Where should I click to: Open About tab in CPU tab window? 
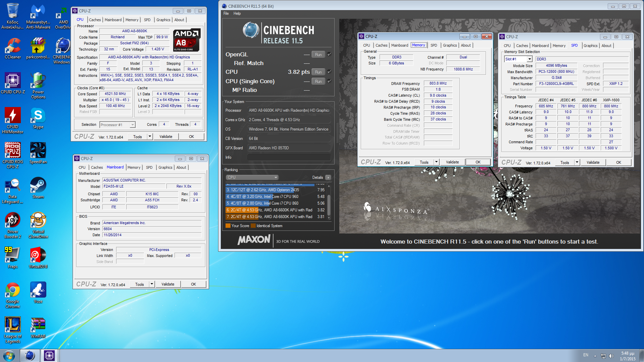pyautogui.click(x=179, y=20)
